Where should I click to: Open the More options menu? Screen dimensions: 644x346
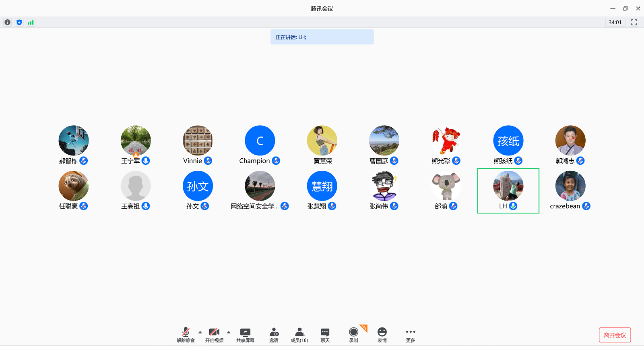tap(411, 335)
